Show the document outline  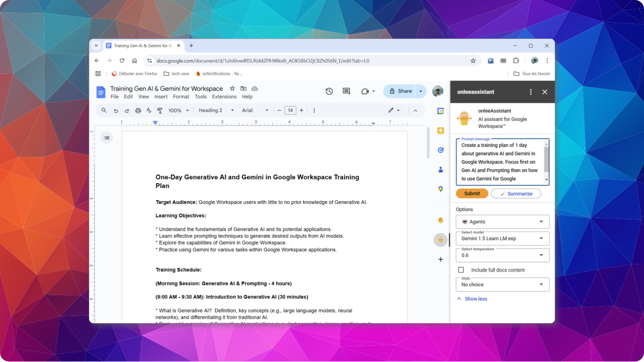(107, 138)
